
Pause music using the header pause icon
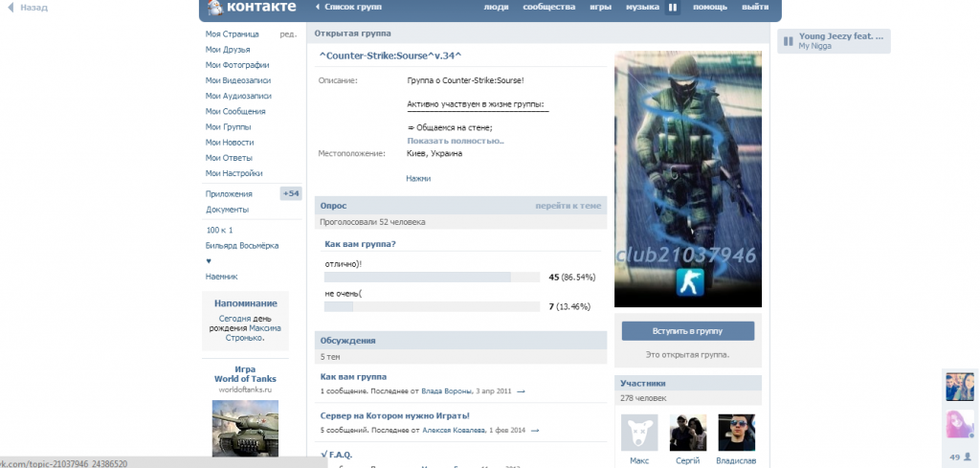click(673, 8)
